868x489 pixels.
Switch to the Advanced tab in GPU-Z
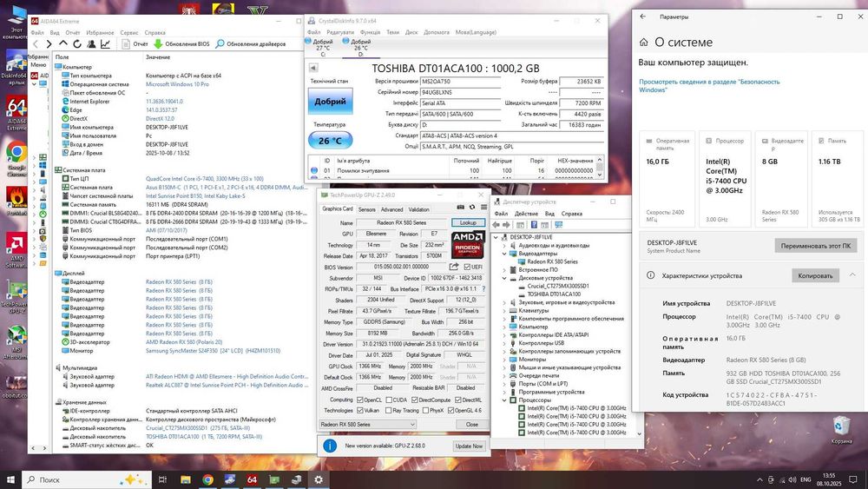[x=391, y=209]
